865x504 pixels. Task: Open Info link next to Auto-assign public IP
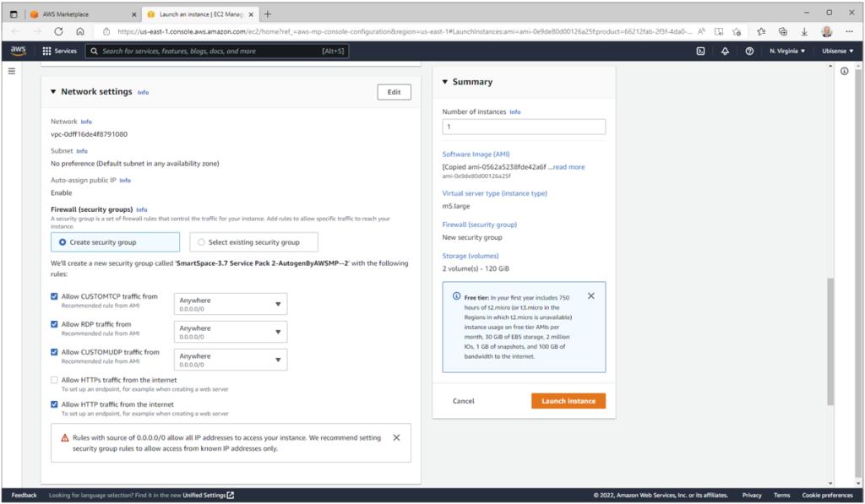(x=125, y=181)
